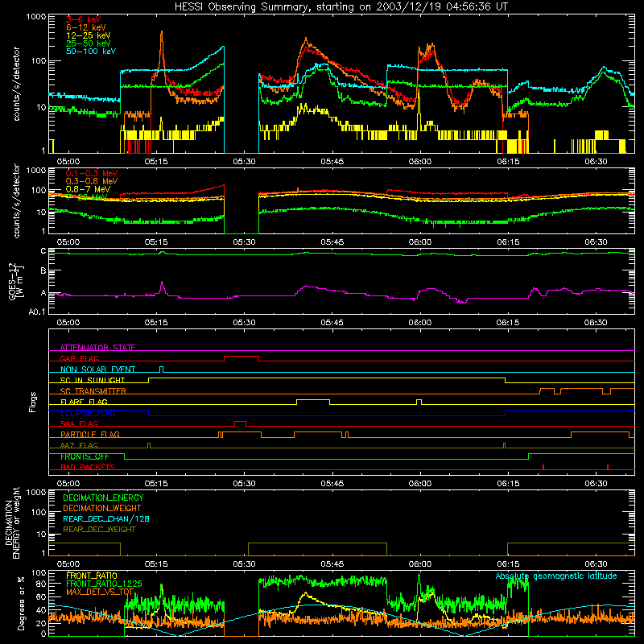Click the SC_IN_SUNLIGHT flag label
The width and height of the screenshot is (644, 644).
tap(93, 380)
